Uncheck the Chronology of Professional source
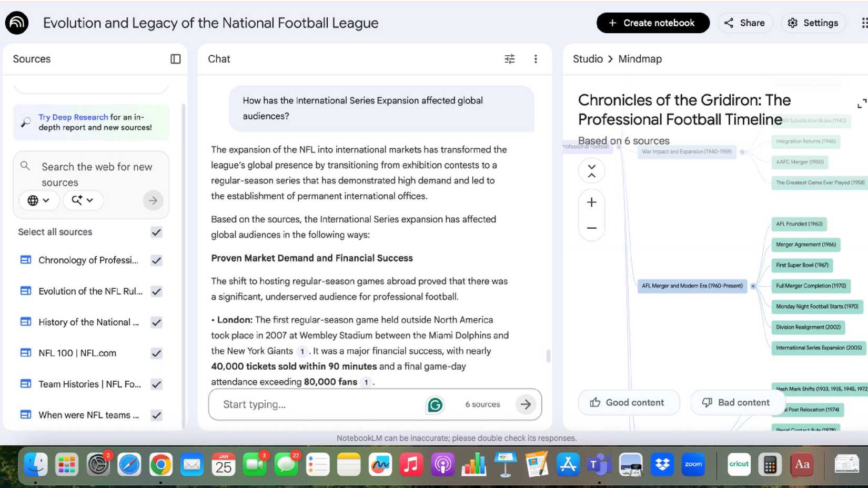 coord(156,260)
